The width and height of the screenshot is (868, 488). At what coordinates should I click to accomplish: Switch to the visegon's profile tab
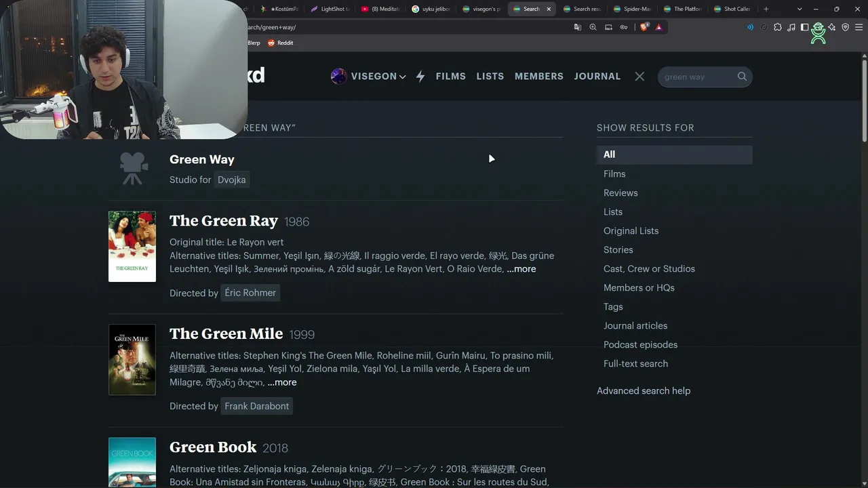tap(481, 9)
